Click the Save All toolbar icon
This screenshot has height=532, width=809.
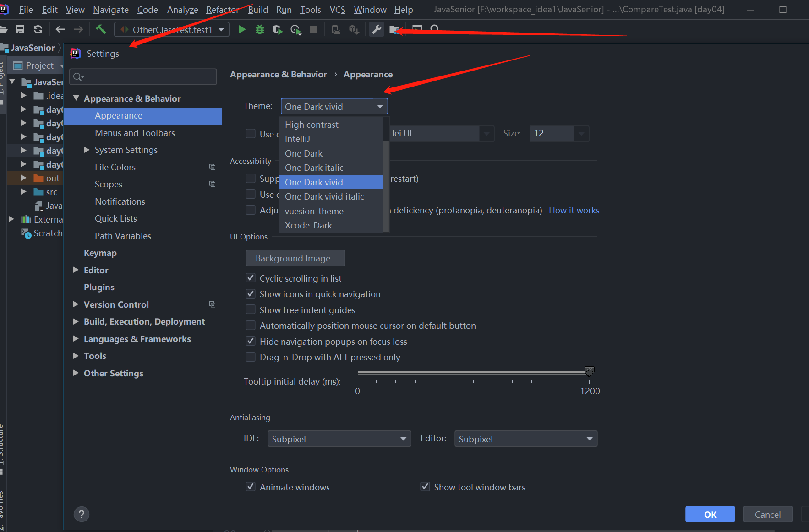click(x=20, y=30)
